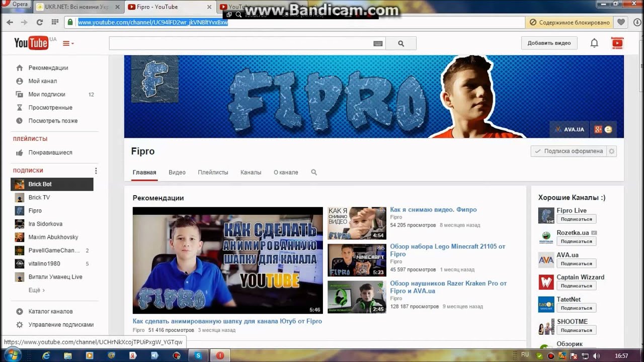Open Мои подписки in the sidebar
Image resolution: width=644 pixels, height=362 pixels.
(x=47, y=94)
